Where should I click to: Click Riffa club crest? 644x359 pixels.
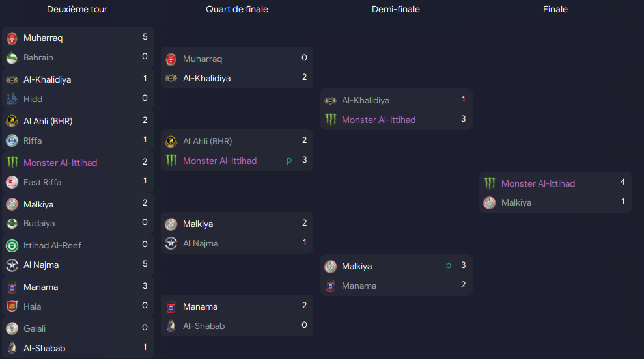click(12, 140)
